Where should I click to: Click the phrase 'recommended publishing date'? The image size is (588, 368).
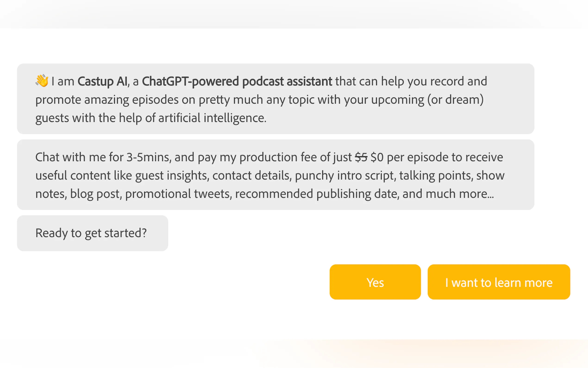317,194
